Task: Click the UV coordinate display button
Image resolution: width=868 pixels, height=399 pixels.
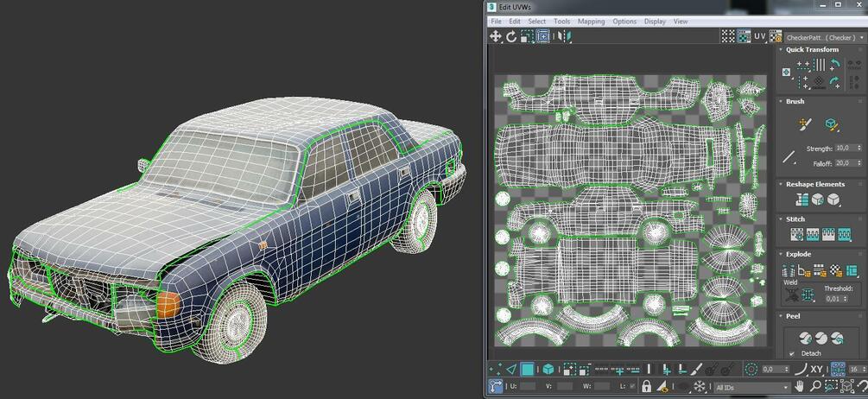Action: 760,36
